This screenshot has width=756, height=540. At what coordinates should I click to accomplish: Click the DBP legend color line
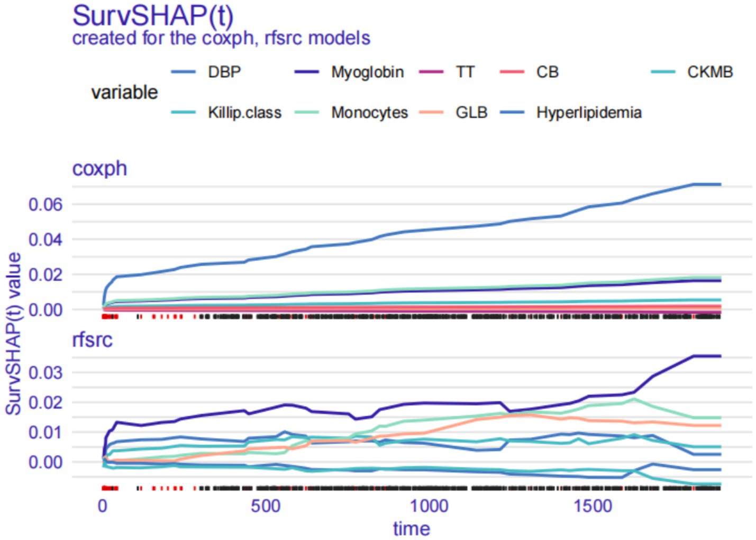point(184,72)
